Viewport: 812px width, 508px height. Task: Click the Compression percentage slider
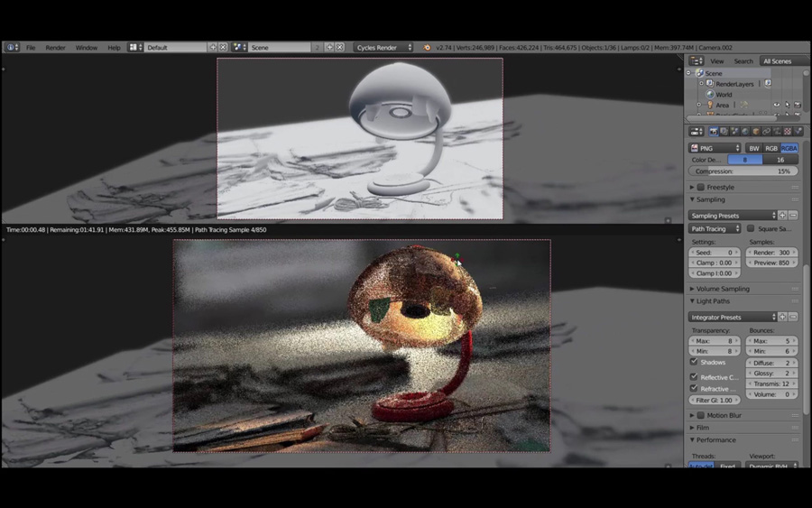pyautogui.click(x=743, y=171)
